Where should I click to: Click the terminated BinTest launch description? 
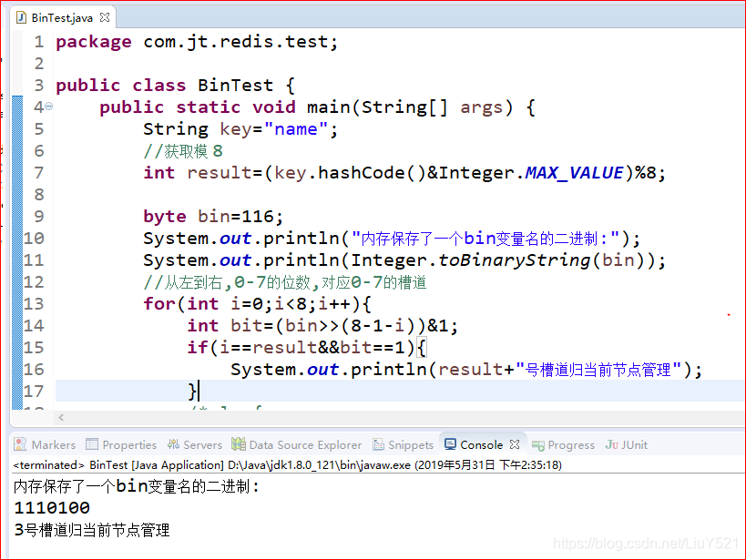(x=287, y=464)
